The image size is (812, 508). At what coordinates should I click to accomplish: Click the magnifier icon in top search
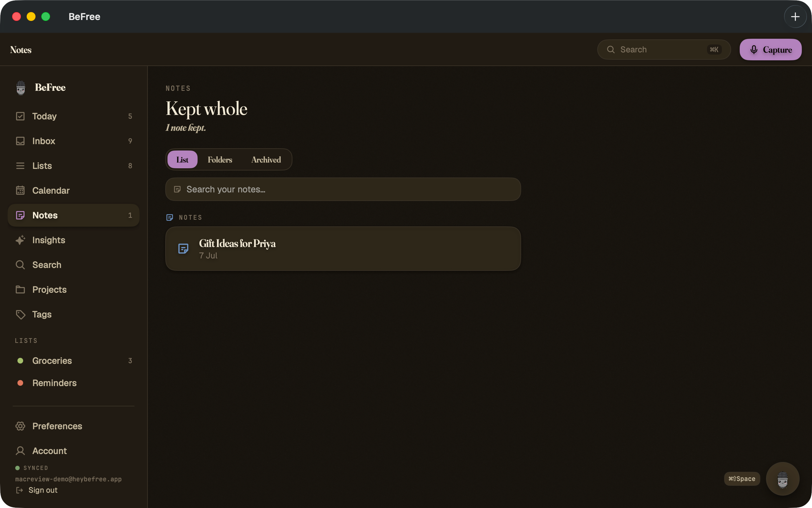(611, 50)
